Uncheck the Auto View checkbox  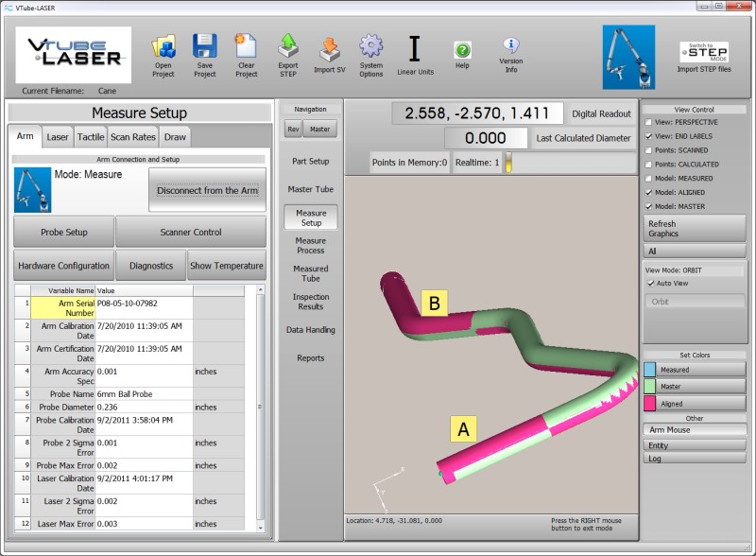pos(651,283)
